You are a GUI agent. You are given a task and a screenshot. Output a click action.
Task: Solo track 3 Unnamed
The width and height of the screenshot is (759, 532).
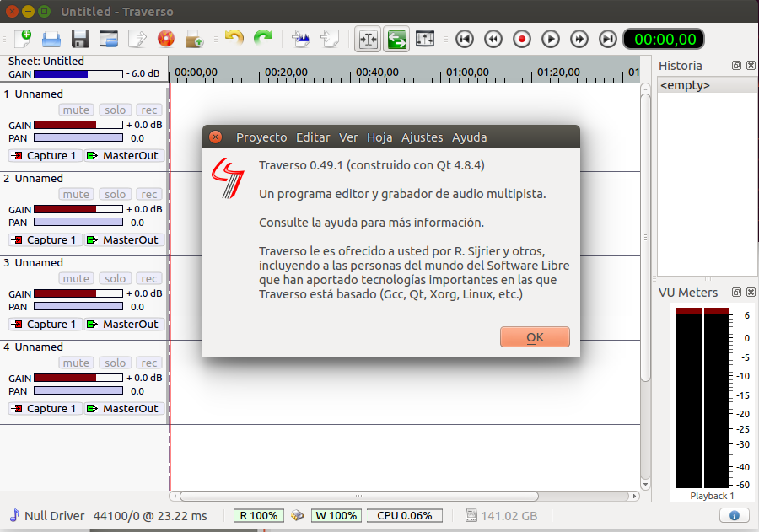pyautogui.click(x=116, y=278)
